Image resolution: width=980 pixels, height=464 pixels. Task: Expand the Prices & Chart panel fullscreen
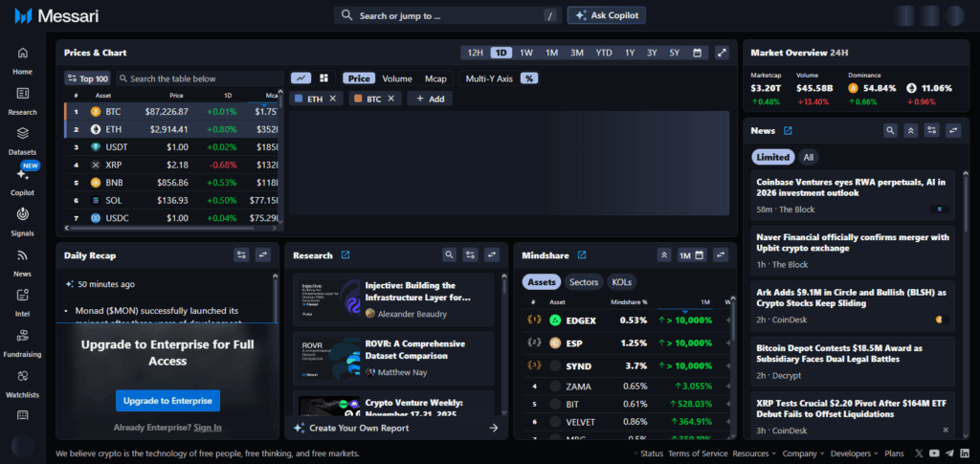pyautogui.click(x=723, y=53)
